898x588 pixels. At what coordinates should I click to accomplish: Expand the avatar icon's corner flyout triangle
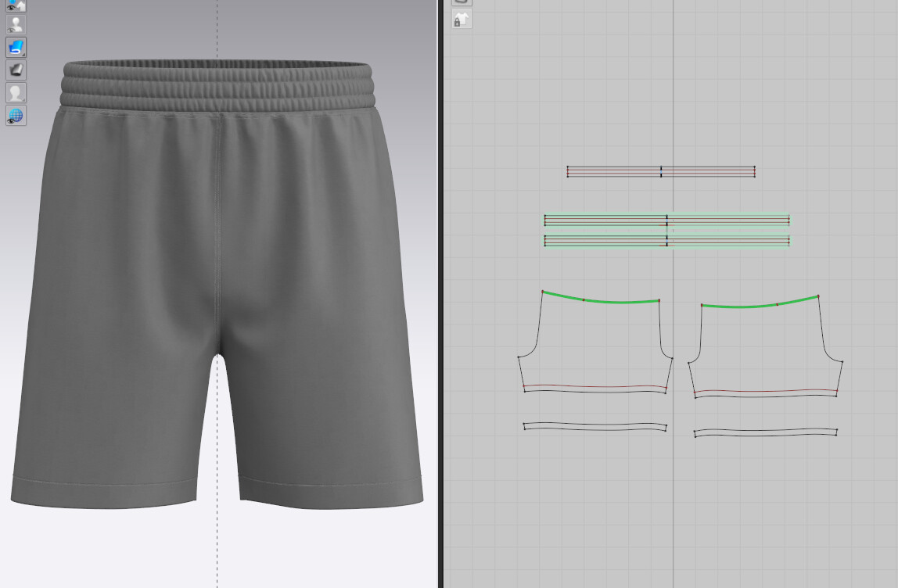pyautogui.click(x=22, y=99)
